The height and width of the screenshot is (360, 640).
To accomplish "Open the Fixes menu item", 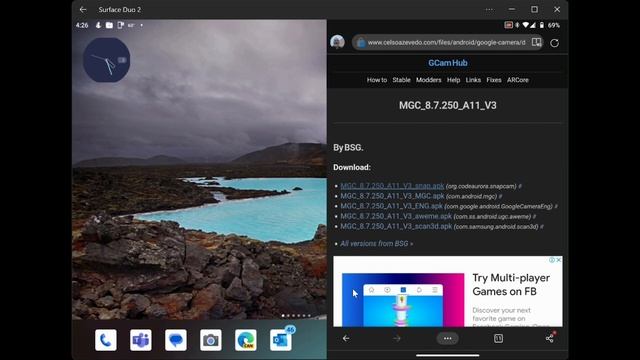I will [x=493, y=80].
